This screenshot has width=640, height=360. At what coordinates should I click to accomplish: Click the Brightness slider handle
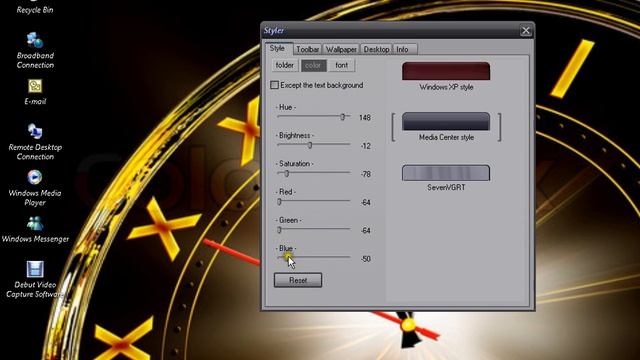[310, 145]
